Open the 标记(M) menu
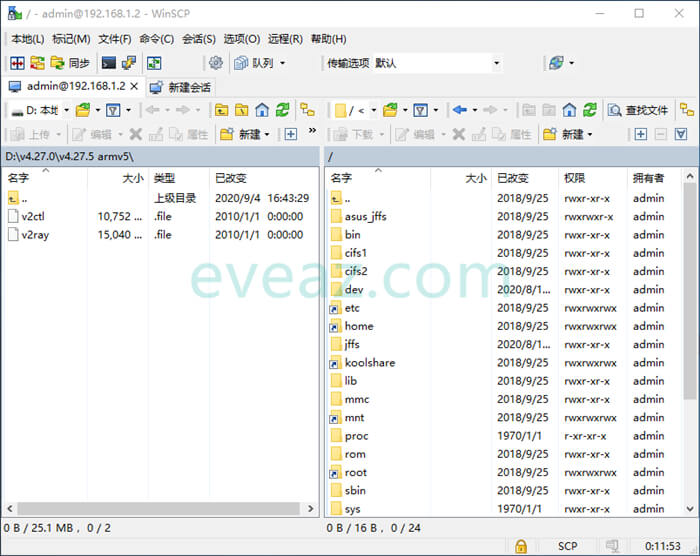Screen dimensions: 700x556 point(71,39)
